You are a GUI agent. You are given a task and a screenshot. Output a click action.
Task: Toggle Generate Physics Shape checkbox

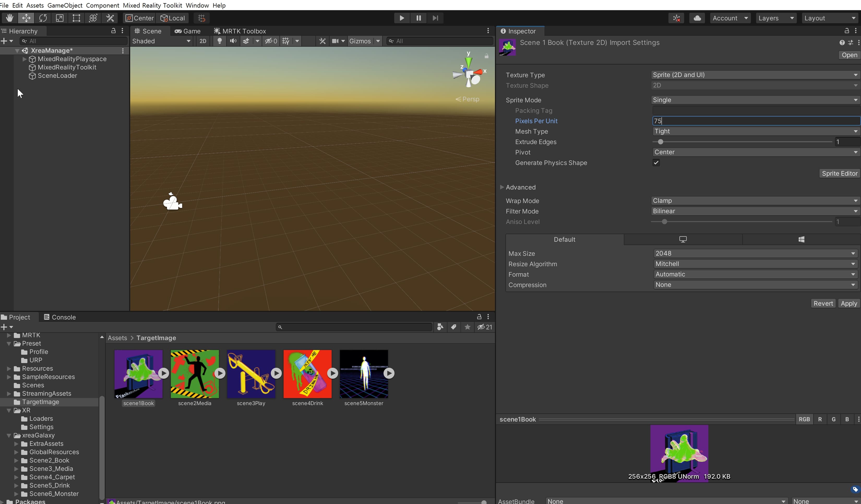pyautogui.click(x=656, y=163)
